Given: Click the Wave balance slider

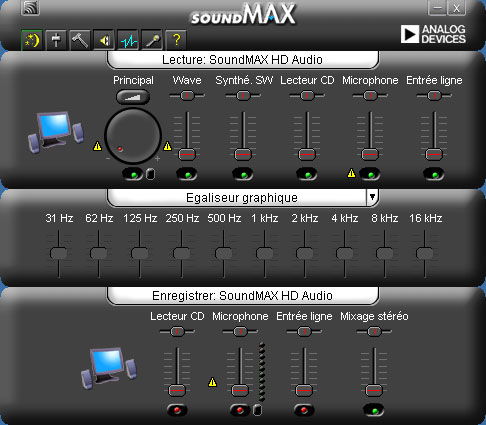Looking at the screenshot, I should [x=187, y=96].
